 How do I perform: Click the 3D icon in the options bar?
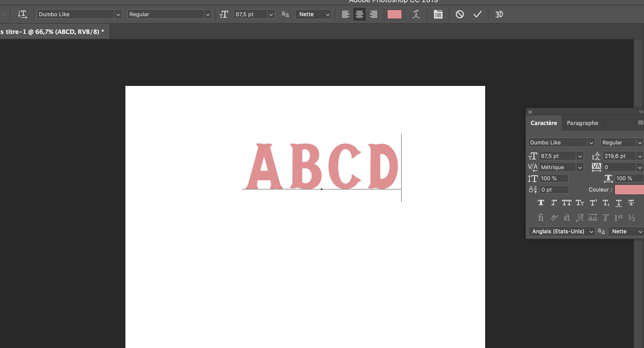tap(499, 14)
